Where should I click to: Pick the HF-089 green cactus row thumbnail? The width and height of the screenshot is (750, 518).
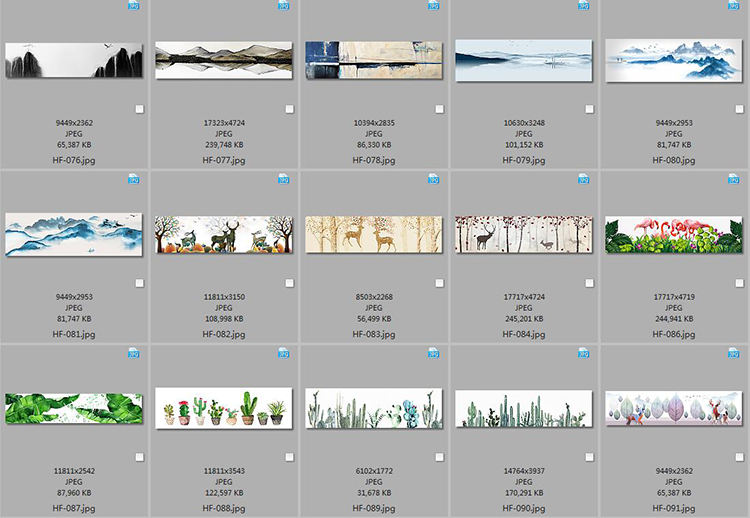pyautogui.click(x=374, y=407)
